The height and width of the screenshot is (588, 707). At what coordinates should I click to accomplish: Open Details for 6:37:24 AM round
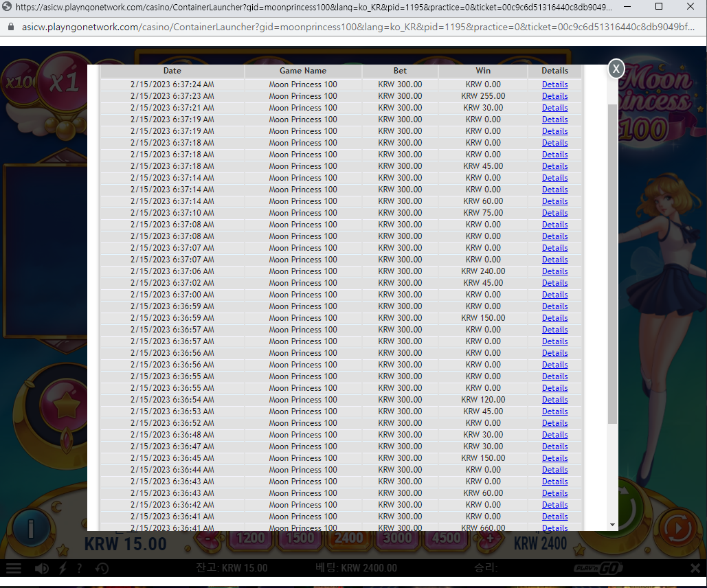pos(554,84)
